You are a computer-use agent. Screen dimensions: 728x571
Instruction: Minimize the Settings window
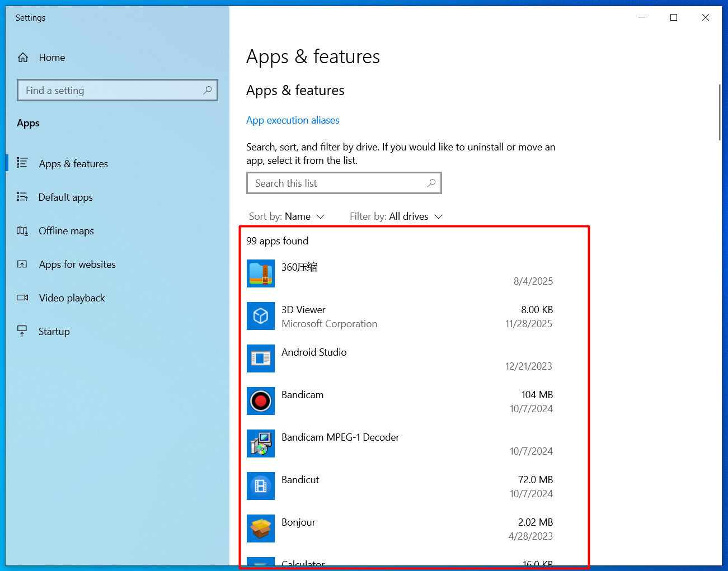point(642,17)
